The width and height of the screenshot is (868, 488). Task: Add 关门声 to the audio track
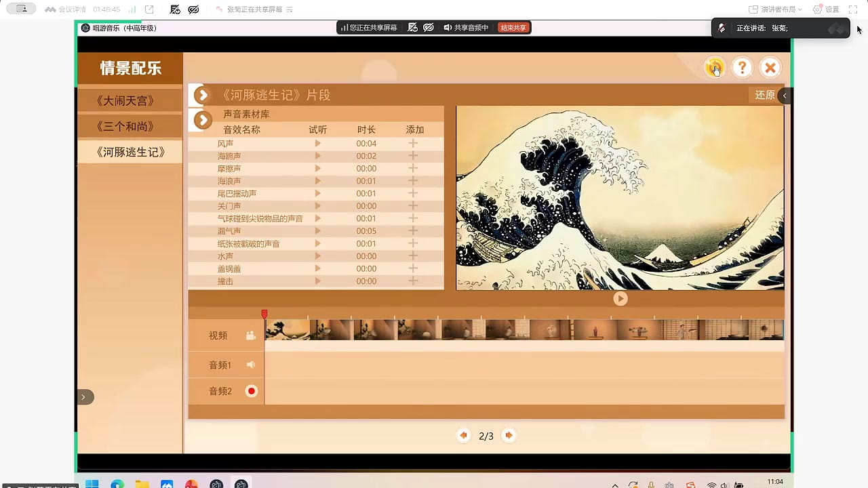413,206
